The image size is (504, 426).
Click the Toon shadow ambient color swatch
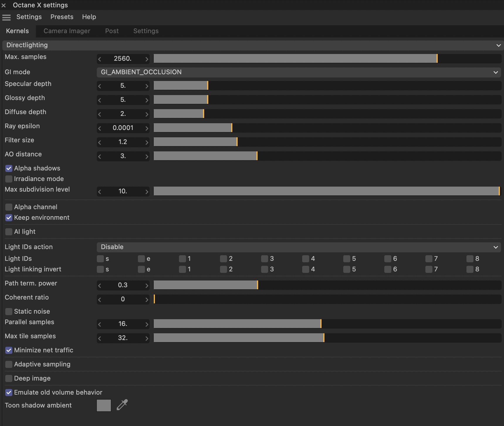[x=104, y=405]
